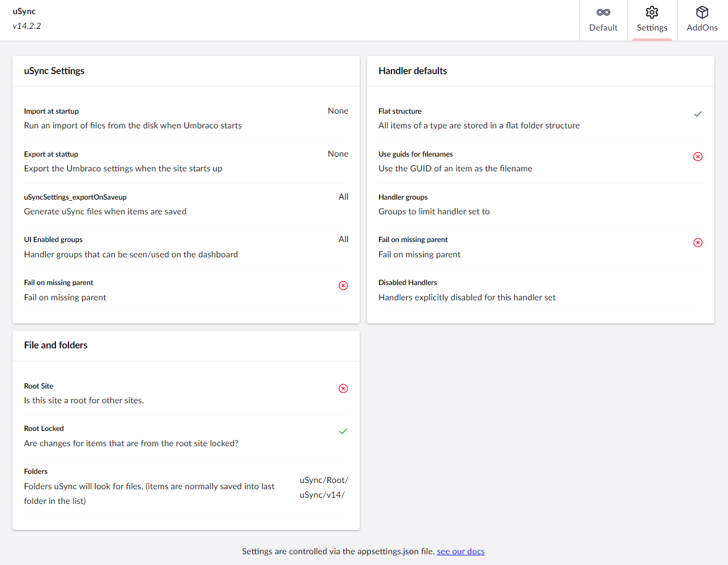Click the red cross for Use guids for filenames

click(x=698, y=157)
